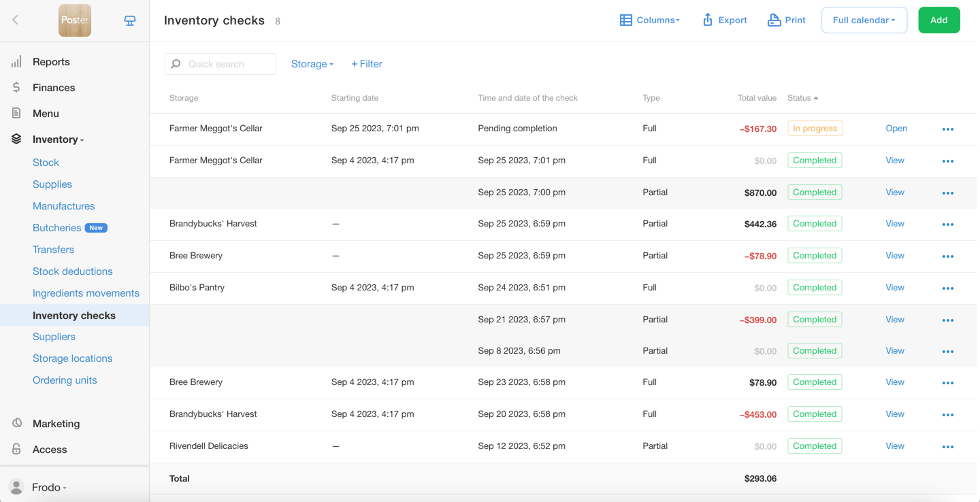This screenshot has height=502, width=980.
Task: Sort by the Storage column header
Action: click(184, 98)
